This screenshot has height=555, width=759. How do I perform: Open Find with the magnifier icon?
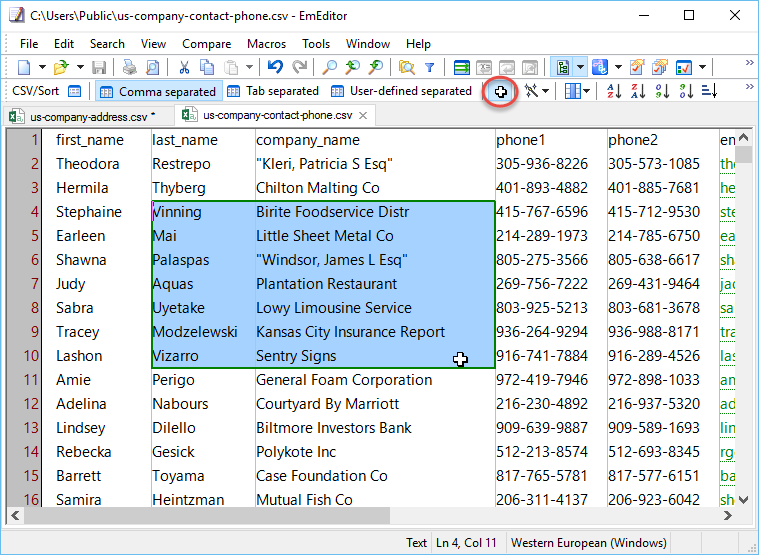[x=330, y=67]
